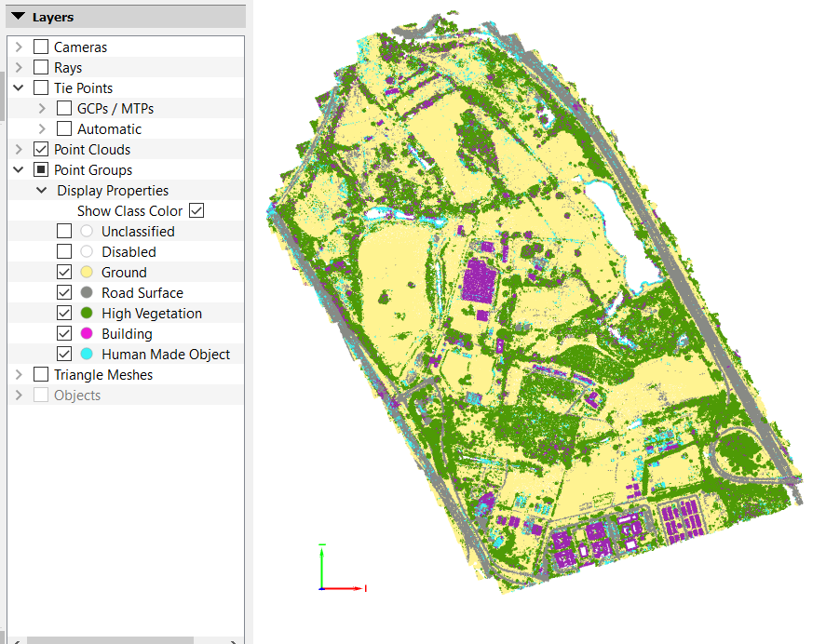
Task: Expand the Objects layer
Action: tap(19, 396)
